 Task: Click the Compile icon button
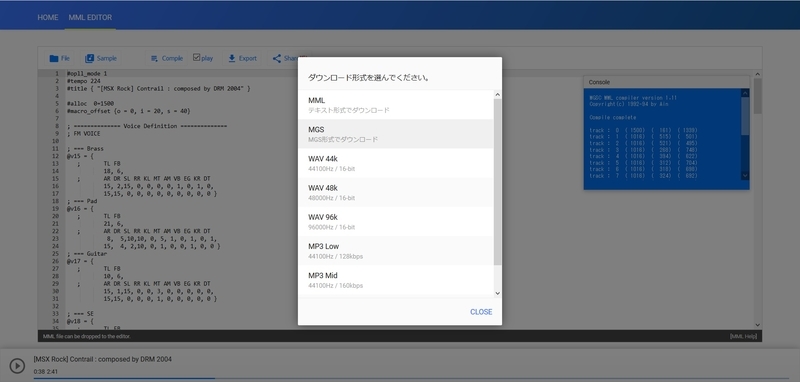point(154,59)
